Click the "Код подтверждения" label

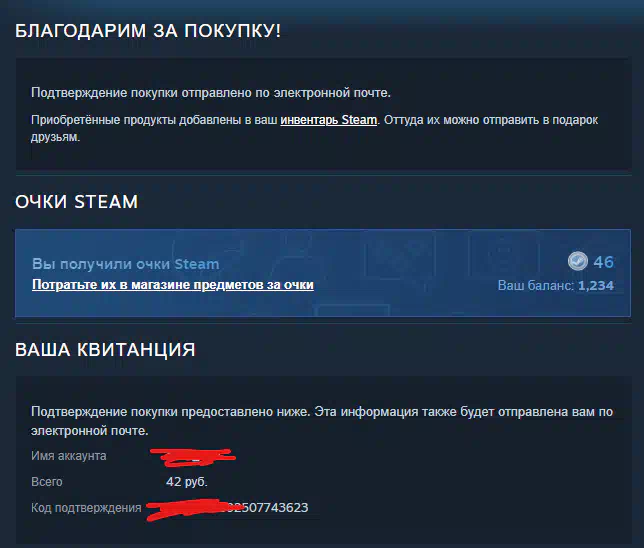pyautogui.click(x=86, y=508)
